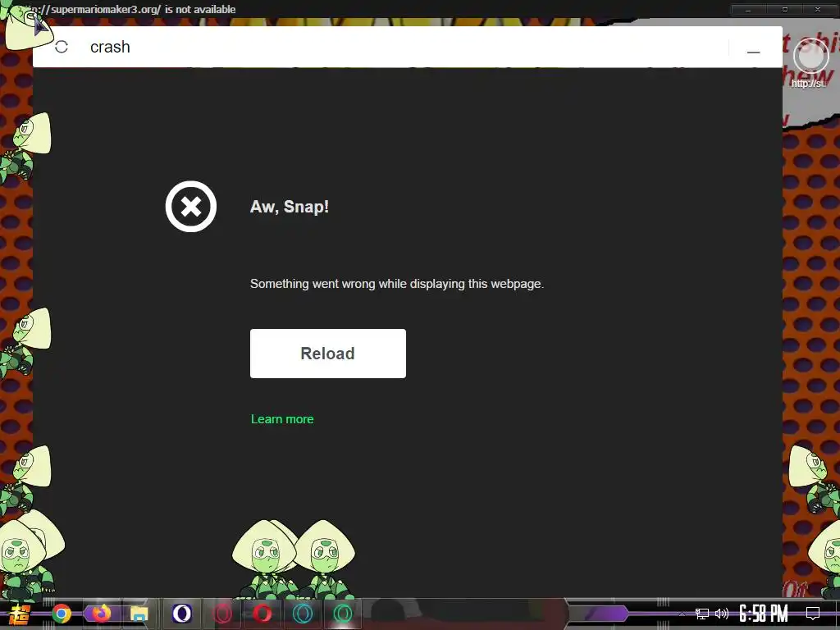Screen dimensions: 840x630
Task: Click the Aw, Snap! error circle icon
Action: pyautogui.click(x=190, y=206)
